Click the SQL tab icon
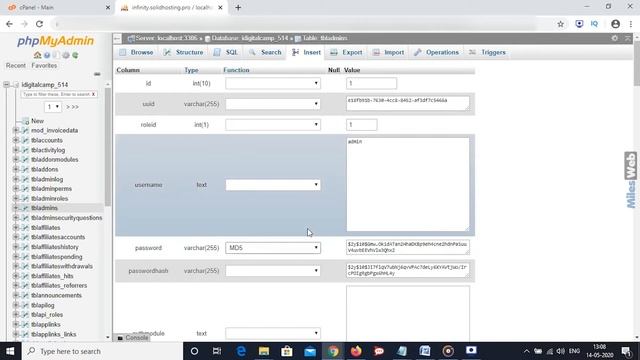640x360 pixels. click(x=217, y=52)
